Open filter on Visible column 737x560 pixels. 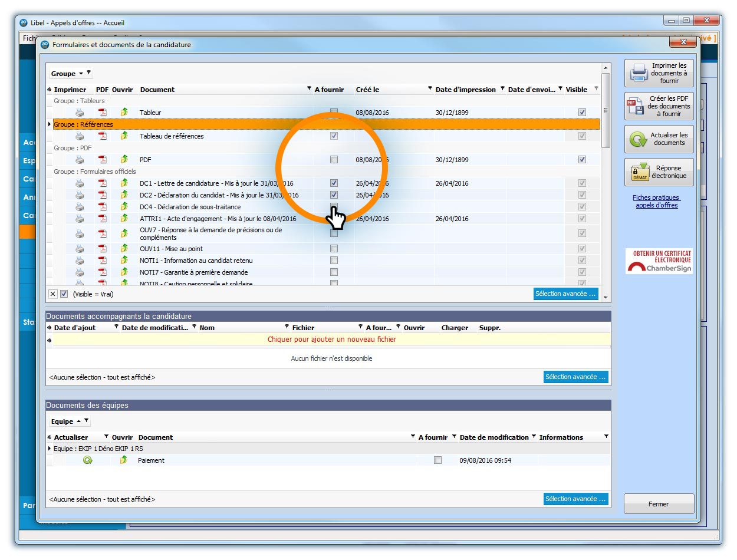click(x=596, y=89)
